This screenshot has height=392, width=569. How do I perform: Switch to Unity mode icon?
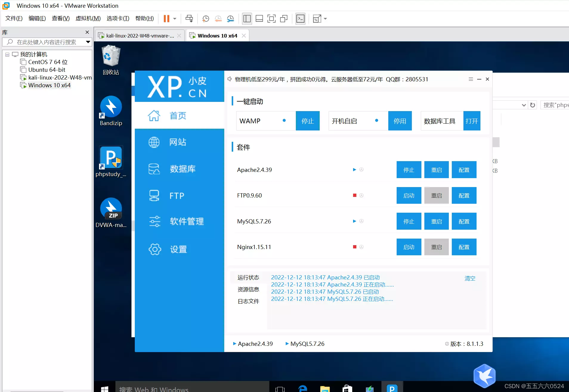click(x=284, y=19)
